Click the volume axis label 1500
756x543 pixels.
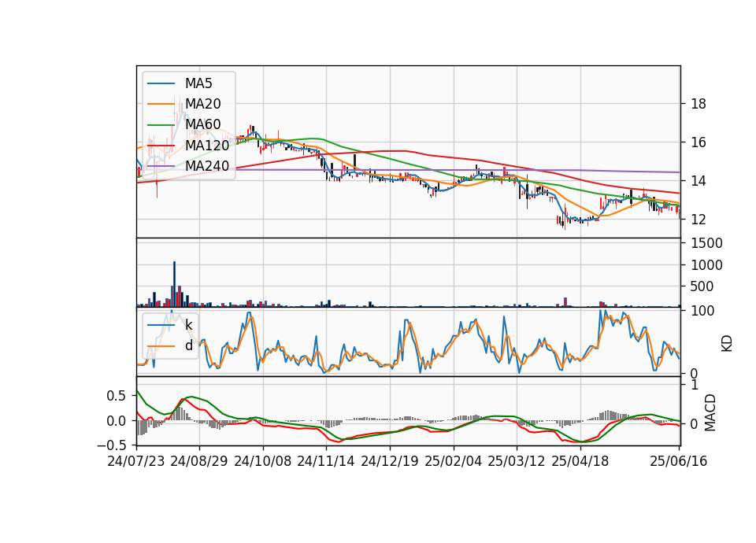[x=706, y=243]
